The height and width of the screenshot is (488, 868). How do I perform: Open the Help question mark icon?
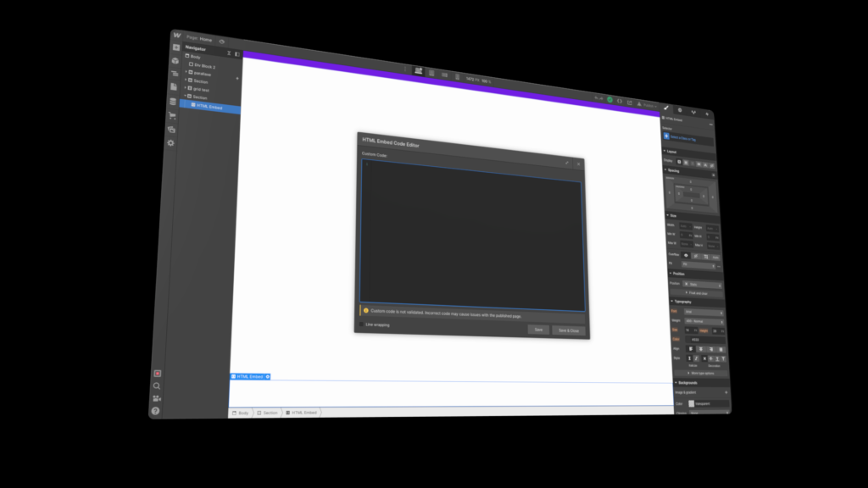pyautogui.click(x=156, y=411)
